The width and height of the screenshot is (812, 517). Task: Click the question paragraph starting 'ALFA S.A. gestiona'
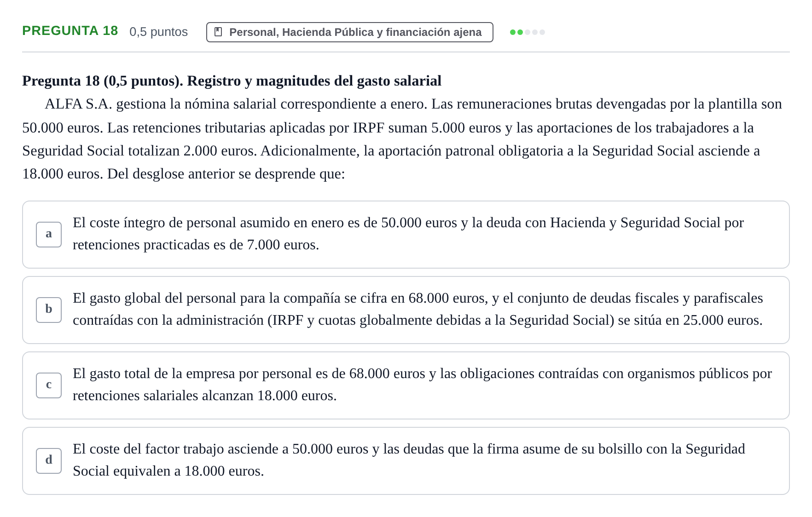coord(402,139)
